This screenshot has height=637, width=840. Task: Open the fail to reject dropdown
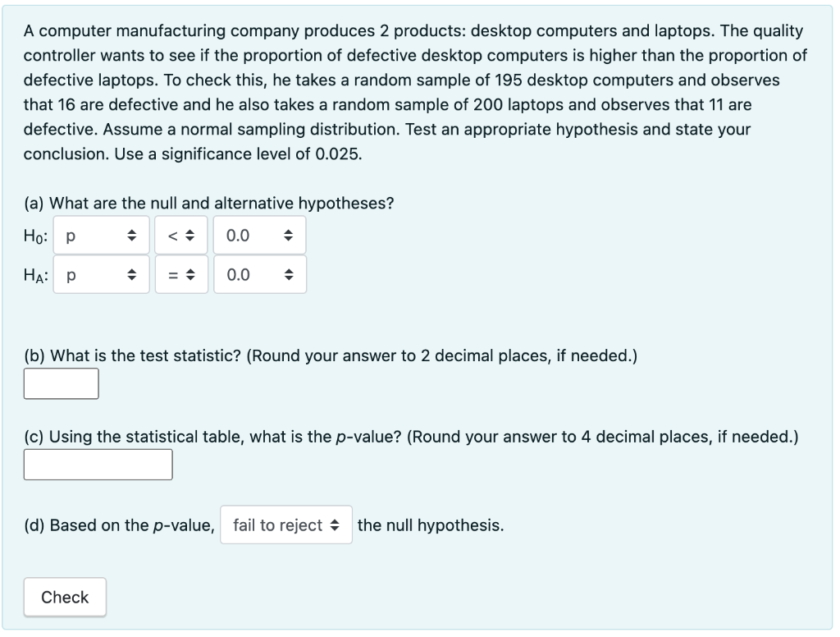(x=285, y=525)
